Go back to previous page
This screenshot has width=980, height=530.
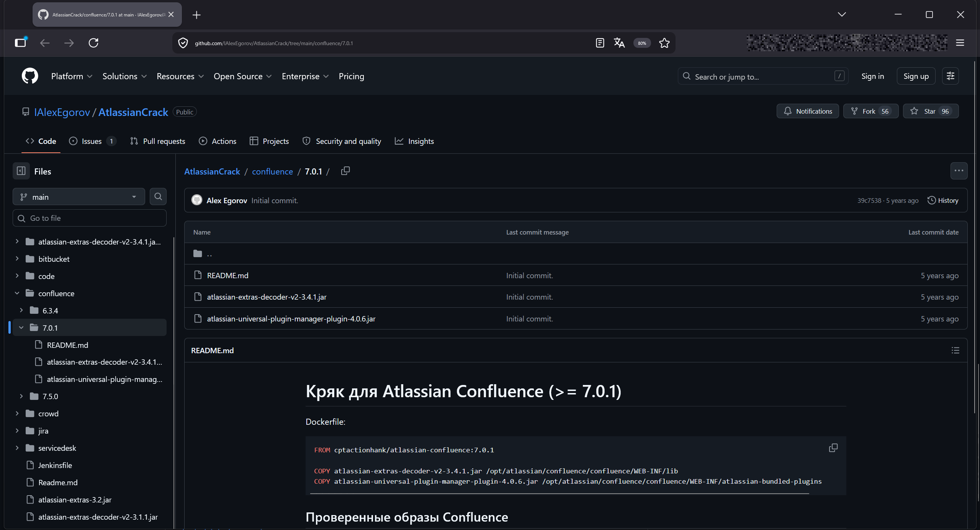[x=45, y=43]
